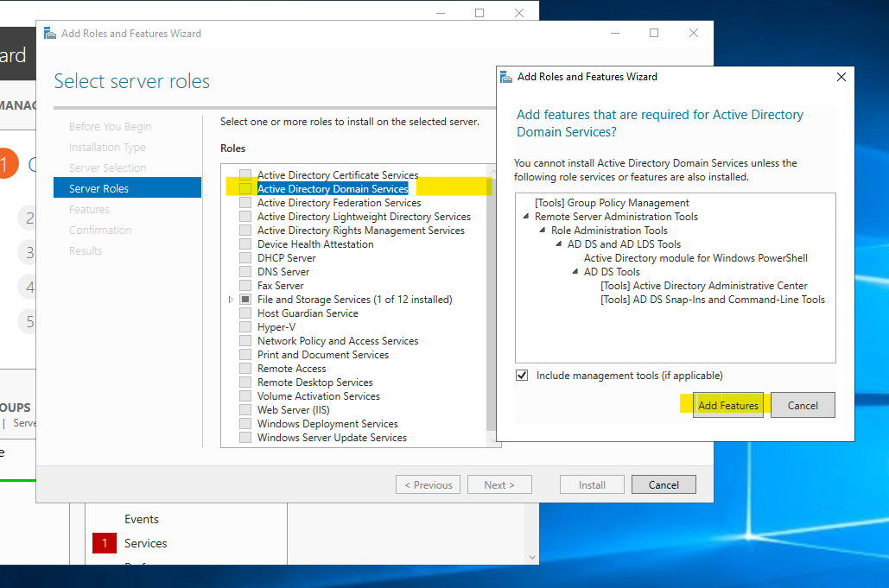Check Active Directory Certificate Services
Image resolution: width=889 pixels, height=588 pixels.
click(245, 174)
